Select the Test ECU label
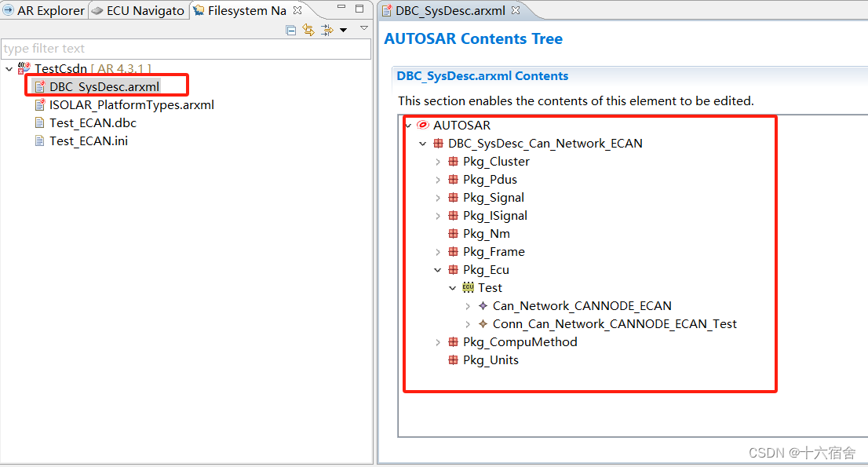 click(490, 288)
